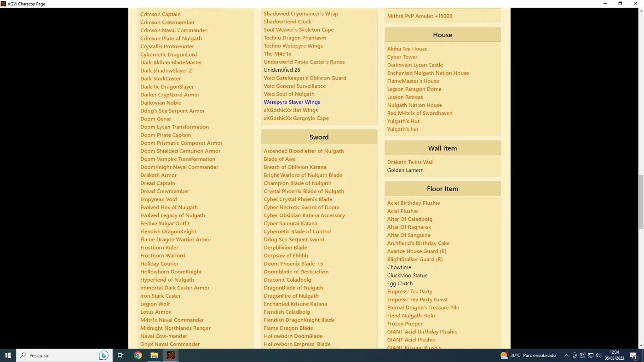Click the Bing icon in search box
This screenshot has width=644, height=362.
pyautogui.click(x=103, y=355)
